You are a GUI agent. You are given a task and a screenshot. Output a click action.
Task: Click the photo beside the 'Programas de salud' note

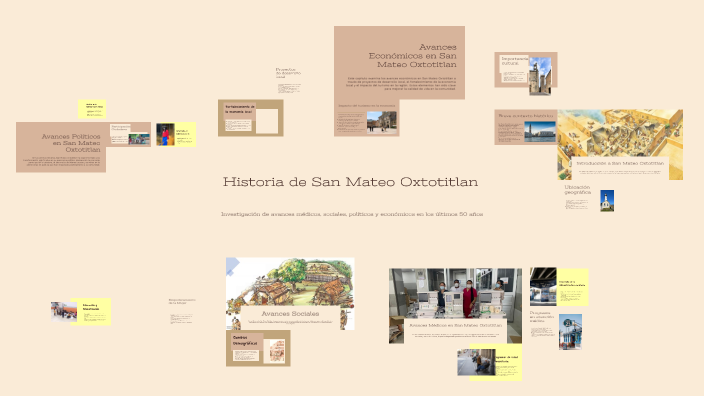click(x=476, y=362)
